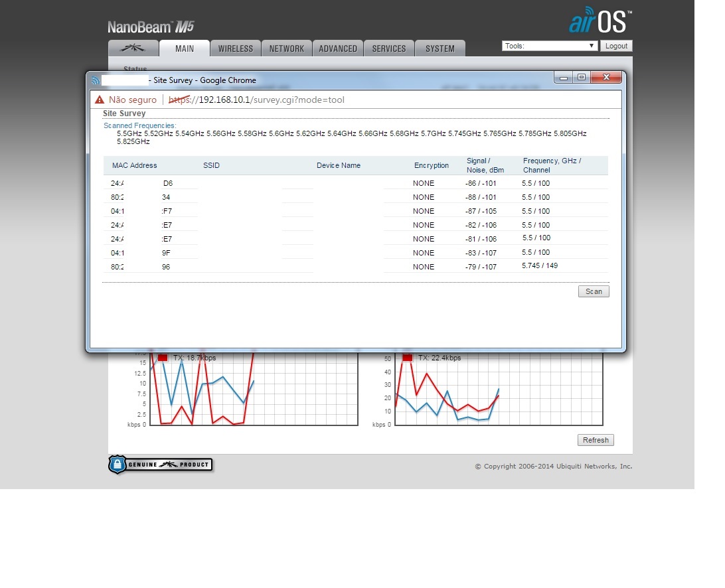The image size is (725, 588).
Task: Open the Ubiquiti logo tab
Action: coord(133,48)
